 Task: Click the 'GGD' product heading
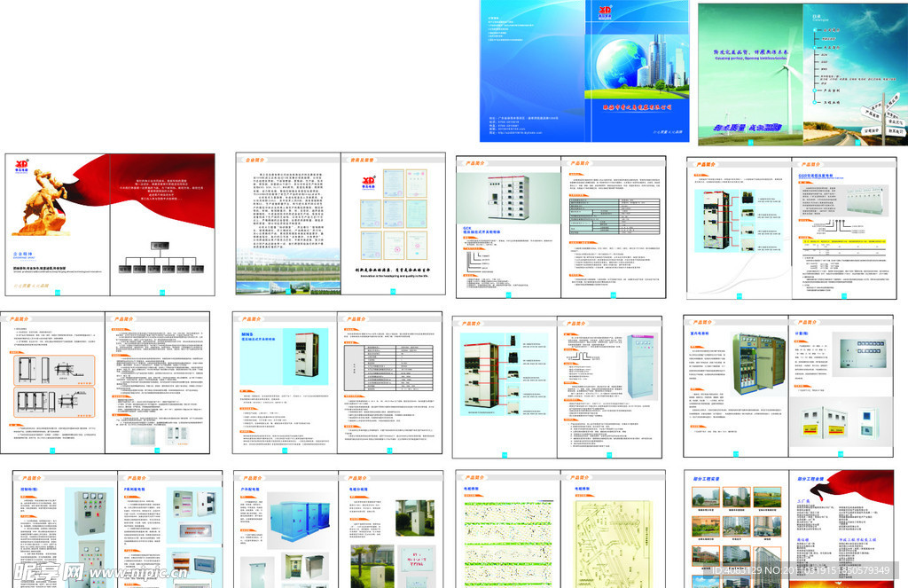(x=816, y=176)
